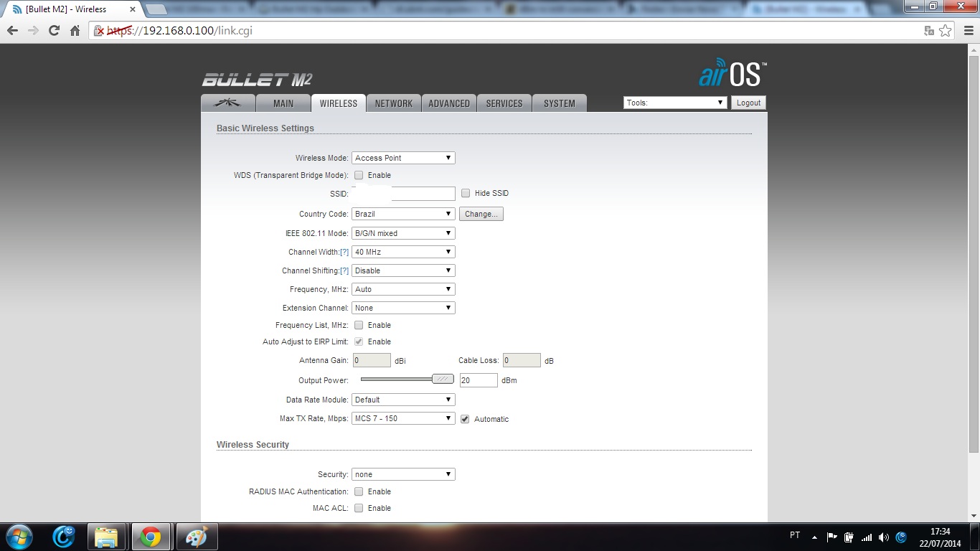The image size is (980, 551).
Task: Bookmark this page with the star
Action: [x=946, y=31]
